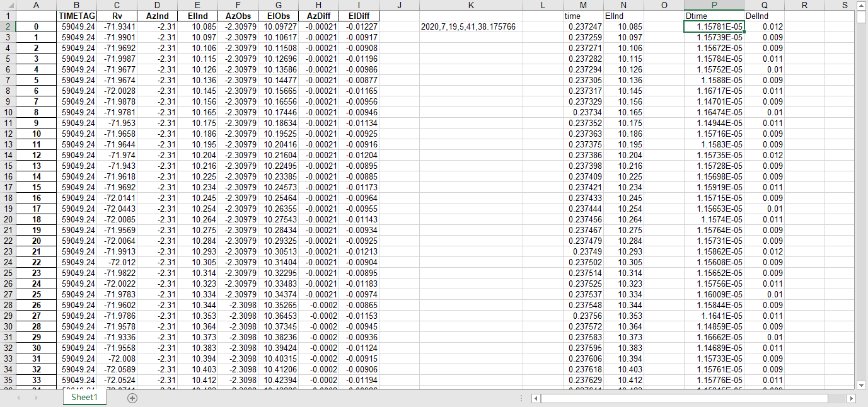Select the time label cell in column M

(582, 16)
